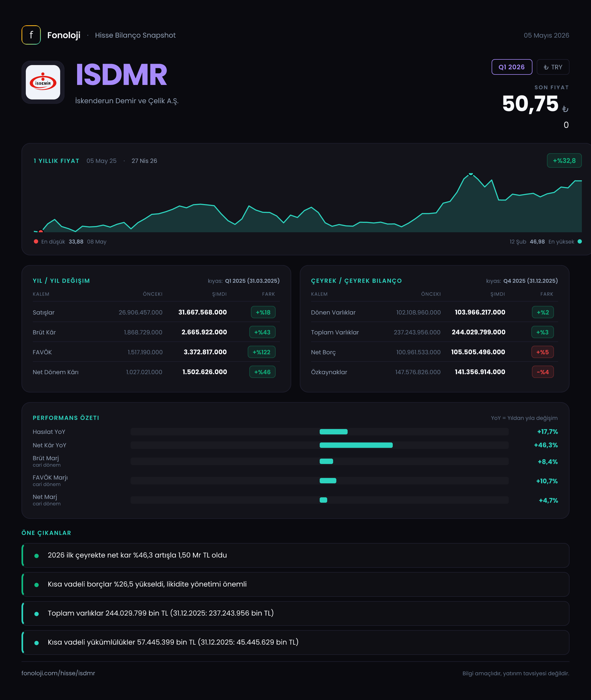Image resolution: width=591 pixels, height=700 pixels.
Task: Select the Q1 2026 period badge
Action: tap(511, 67)
